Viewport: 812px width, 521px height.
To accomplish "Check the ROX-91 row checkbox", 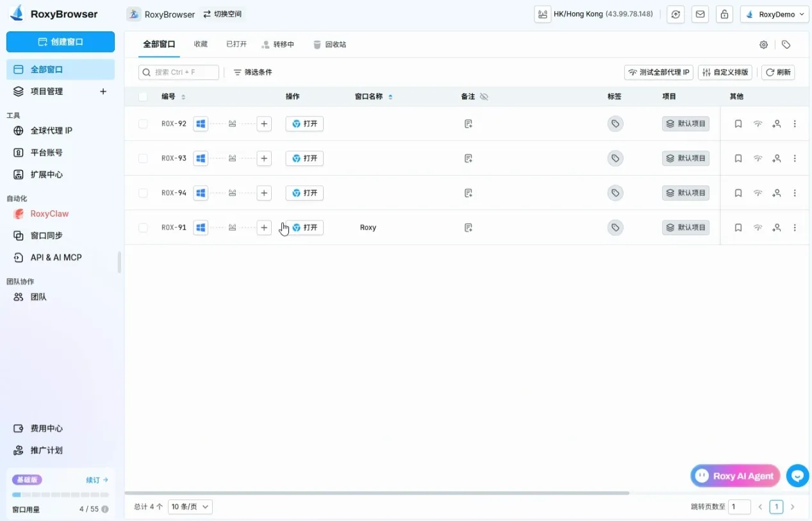I will 143,227.
